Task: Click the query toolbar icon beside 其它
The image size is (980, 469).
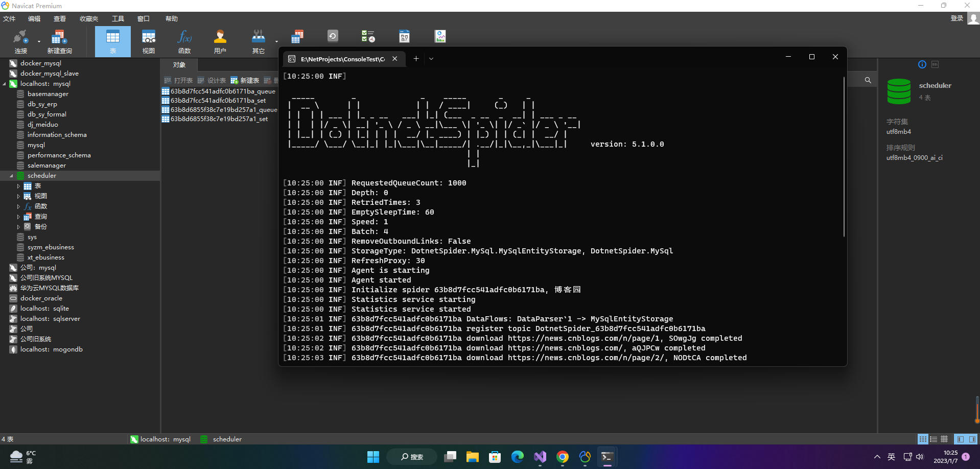Action: [297, 36]
